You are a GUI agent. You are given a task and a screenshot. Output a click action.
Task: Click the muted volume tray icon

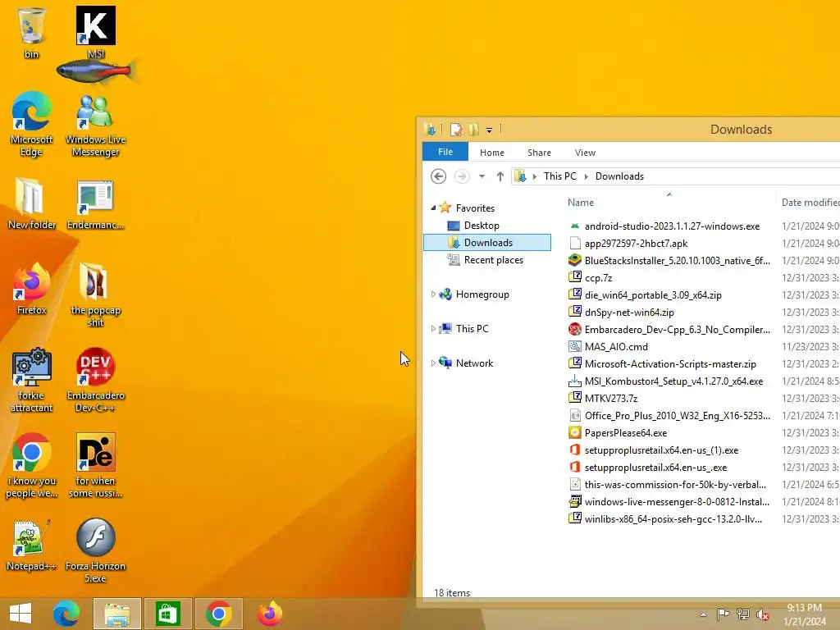coord(762,614)
